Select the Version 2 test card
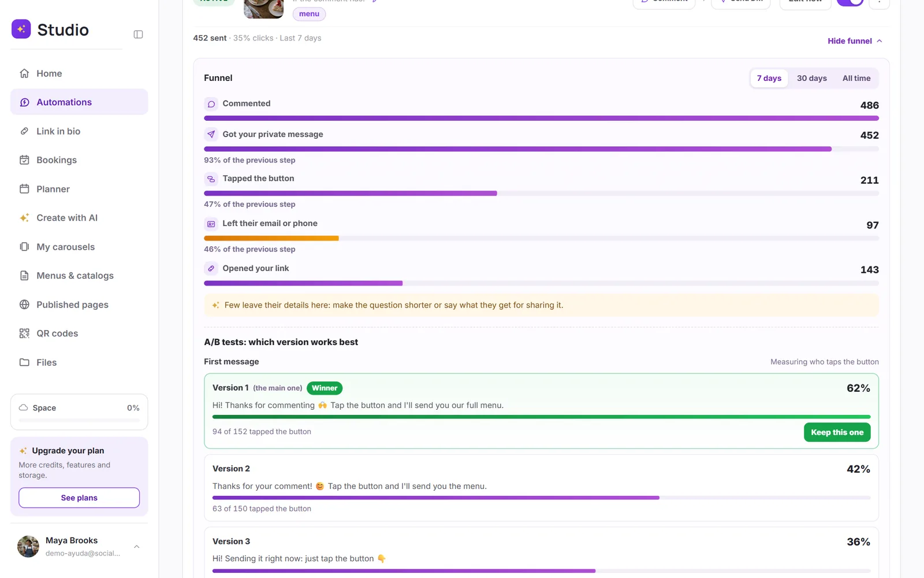 [541, 488]
